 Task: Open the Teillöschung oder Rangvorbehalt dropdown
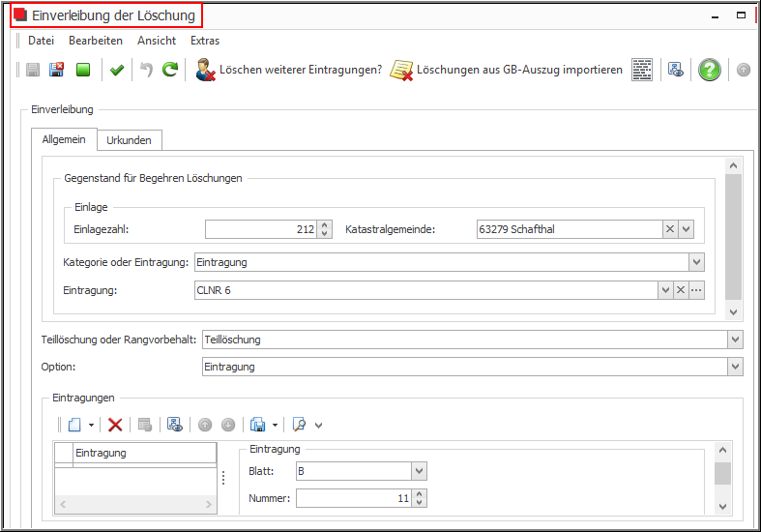(x=735, y=340)
